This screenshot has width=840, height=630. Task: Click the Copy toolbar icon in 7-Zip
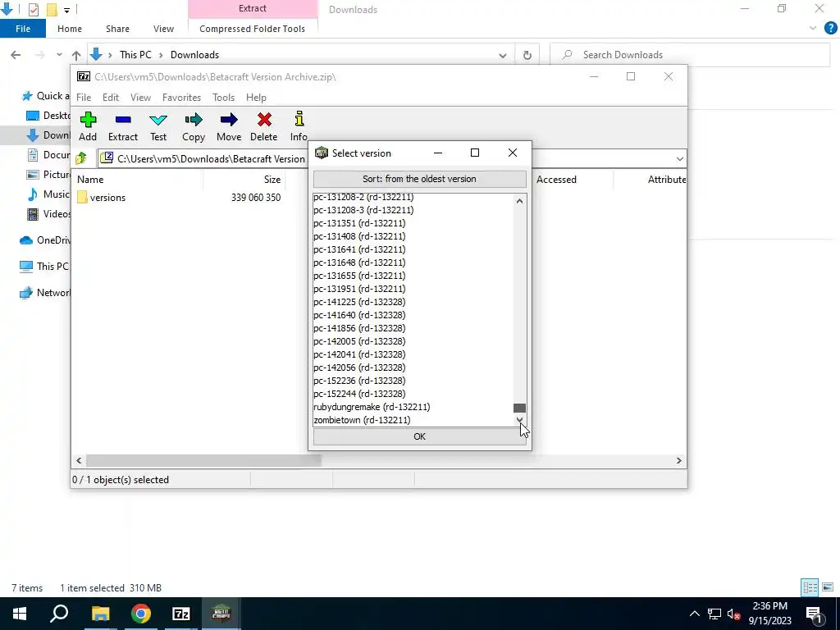194,126
